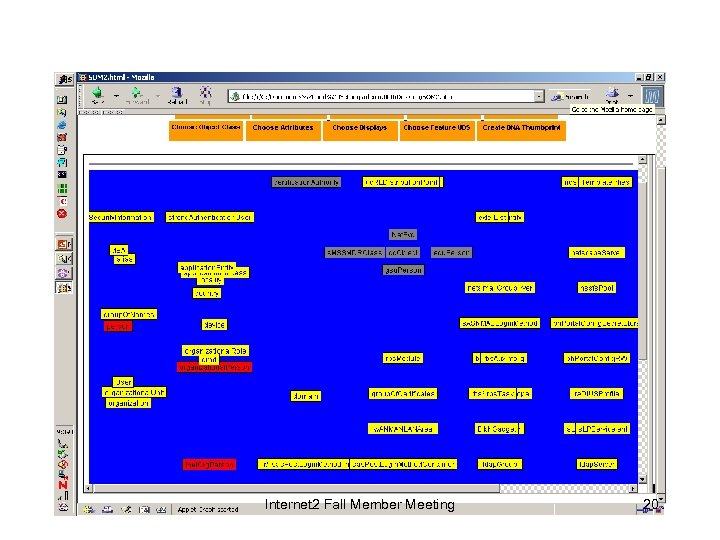720x540 pixels.
Task: Click the red circle X sidebar icon
Action: coord(62,214)
